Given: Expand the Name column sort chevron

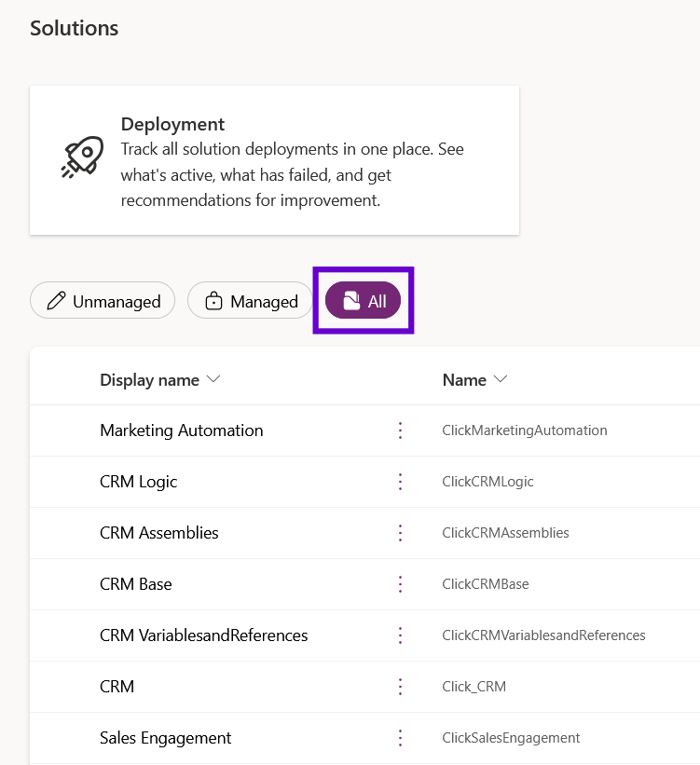Looking at the screenshot, I should [x=501, y=379].
